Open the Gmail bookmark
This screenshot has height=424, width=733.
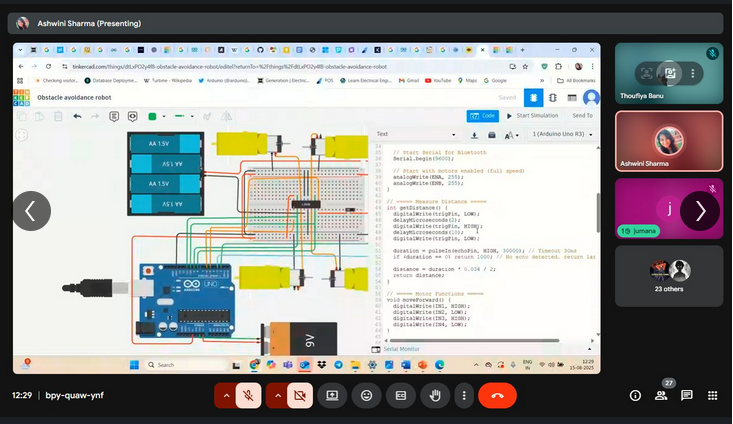click(x=409, y=80)
